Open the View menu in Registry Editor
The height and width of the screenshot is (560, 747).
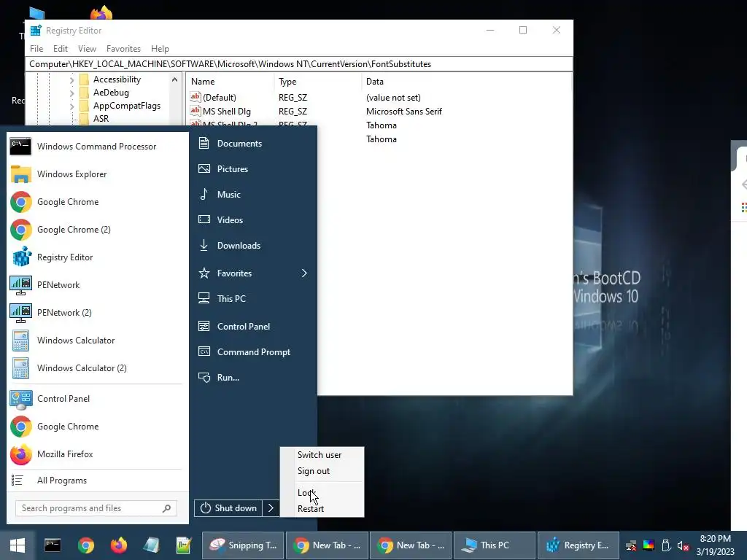pos(88,49)
